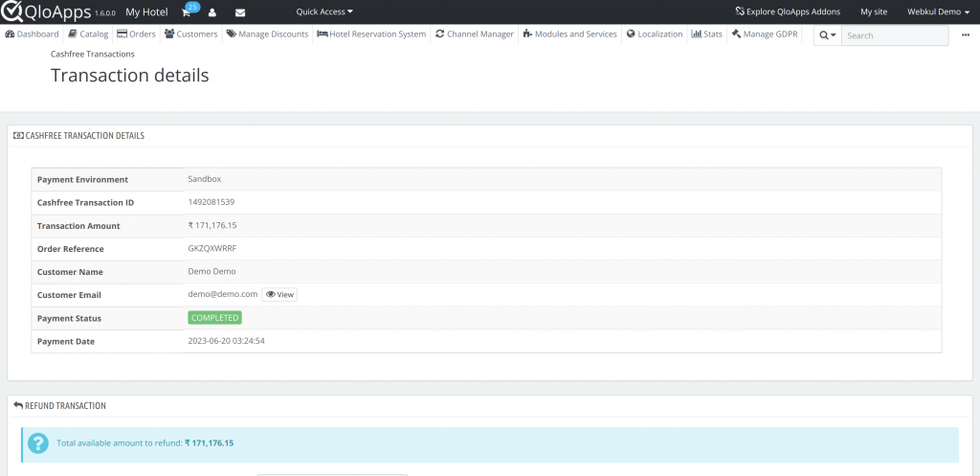Click the COMPLETED payment status badge
The height and width of the screenshot is (476, 980).
pos(214,318)
